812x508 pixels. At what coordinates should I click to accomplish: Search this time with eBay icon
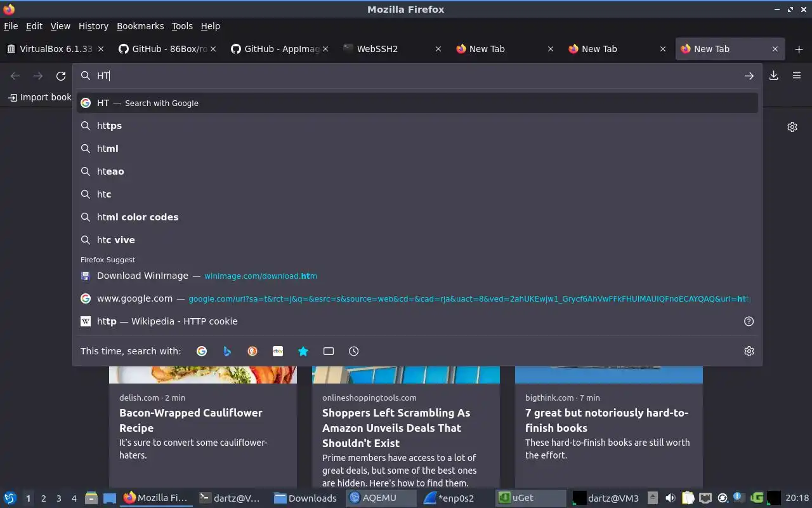coord(278,351)
